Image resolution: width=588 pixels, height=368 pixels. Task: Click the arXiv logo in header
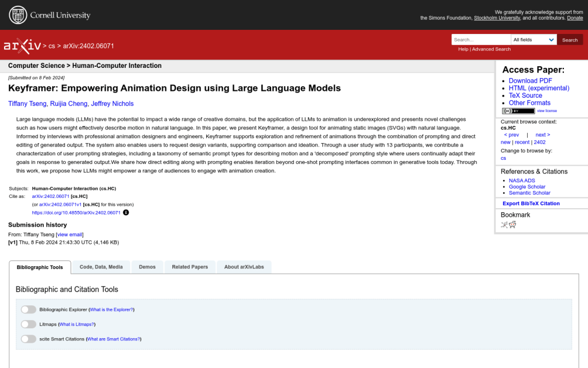point(22,45)
